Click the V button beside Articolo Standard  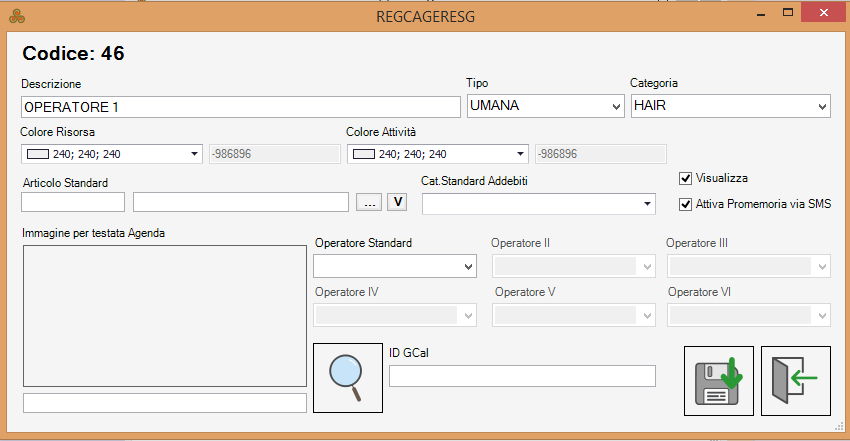[x=397, y=201]
